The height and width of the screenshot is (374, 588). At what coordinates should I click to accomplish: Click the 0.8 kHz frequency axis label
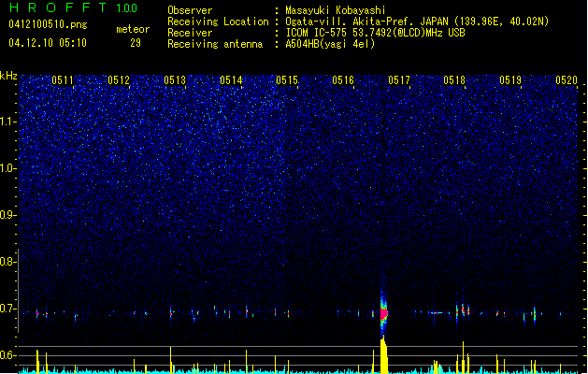point(8,262)
